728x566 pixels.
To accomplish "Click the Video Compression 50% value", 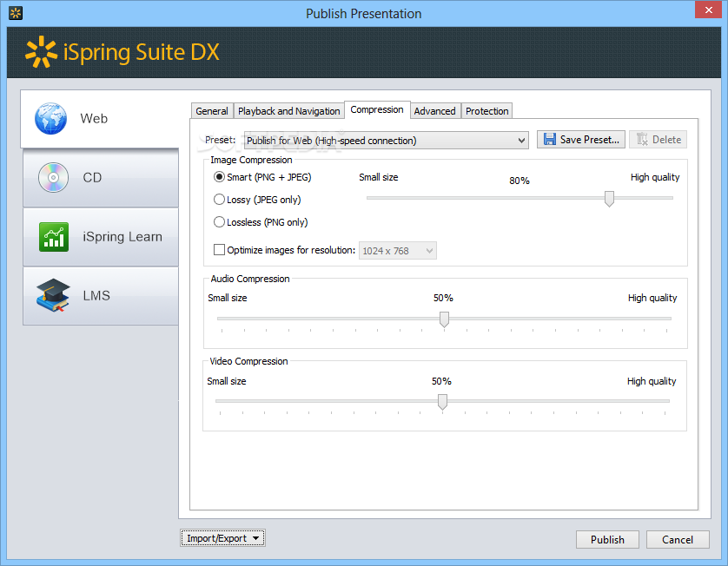I will [x=441, y=381].
